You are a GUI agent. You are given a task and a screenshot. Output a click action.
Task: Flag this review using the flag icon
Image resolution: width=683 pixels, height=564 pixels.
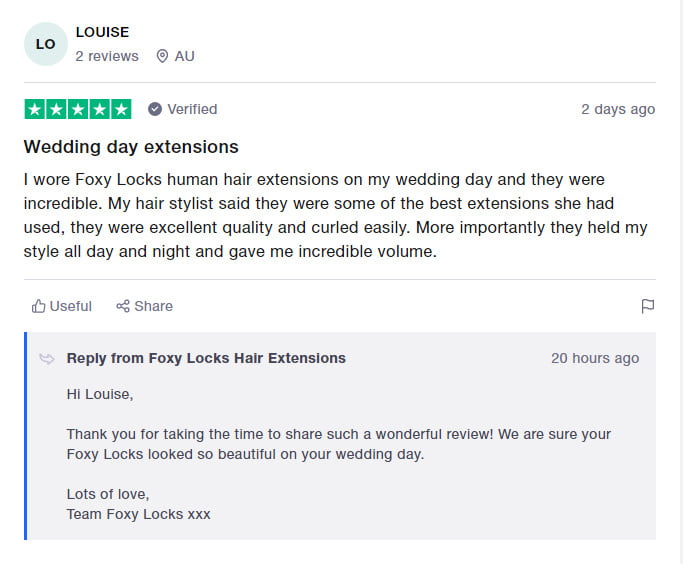click(x=647, y=306)
